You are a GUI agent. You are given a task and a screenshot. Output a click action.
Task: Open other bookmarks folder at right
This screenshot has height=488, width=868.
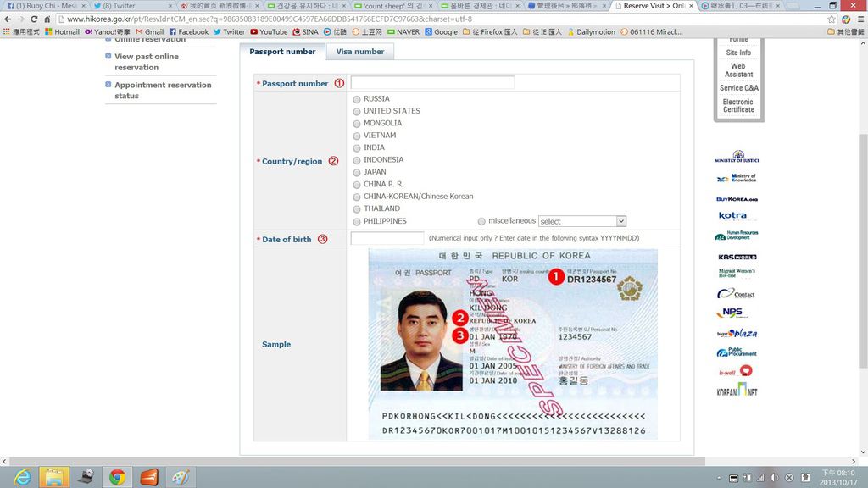(845, 31)
